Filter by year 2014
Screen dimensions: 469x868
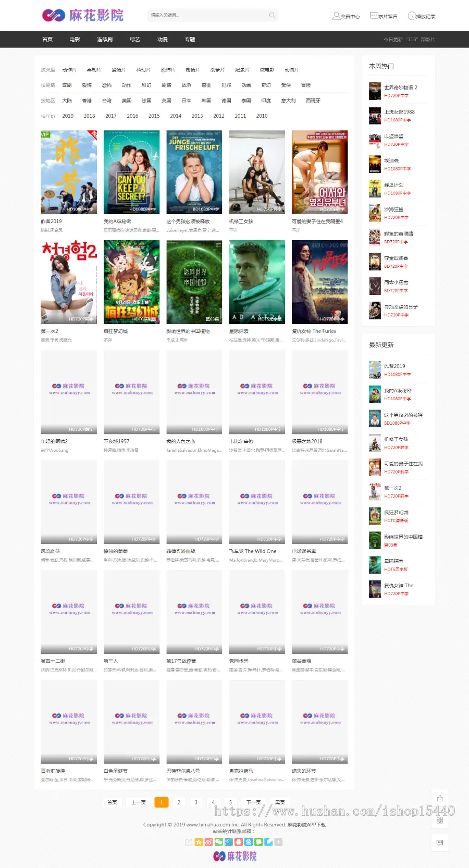point(176,116)
